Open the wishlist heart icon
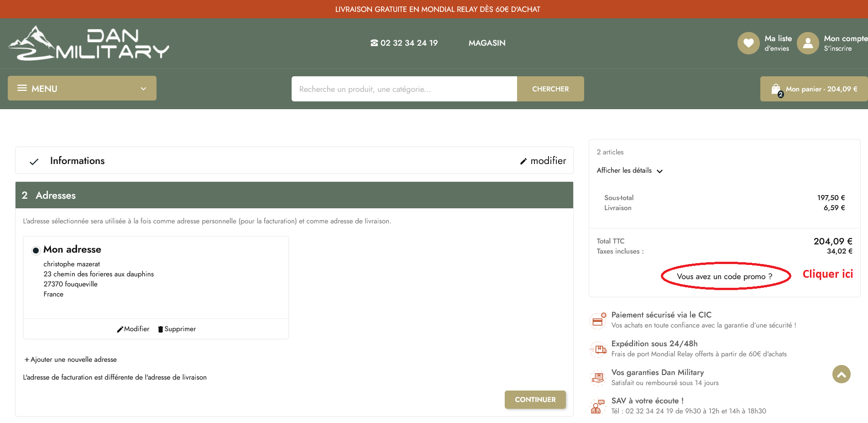 pyautogui.click(x=748, y=43)
